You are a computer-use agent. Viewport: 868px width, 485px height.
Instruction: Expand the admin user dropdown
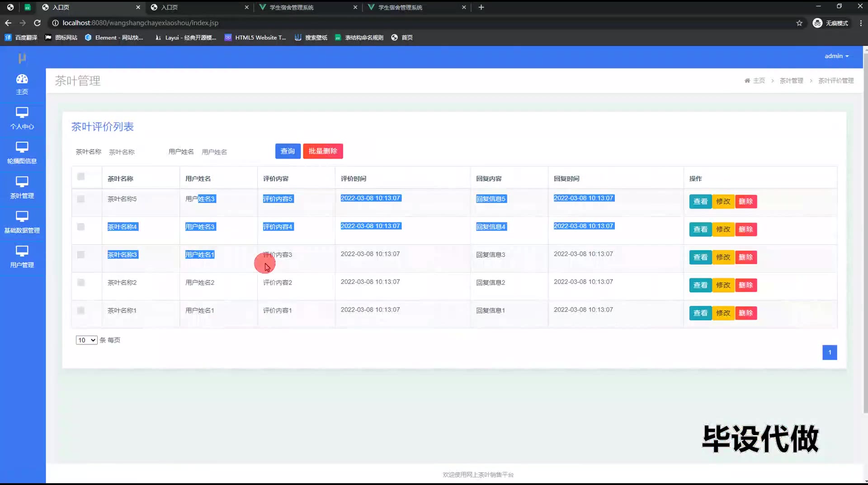[x=836, y=56]
